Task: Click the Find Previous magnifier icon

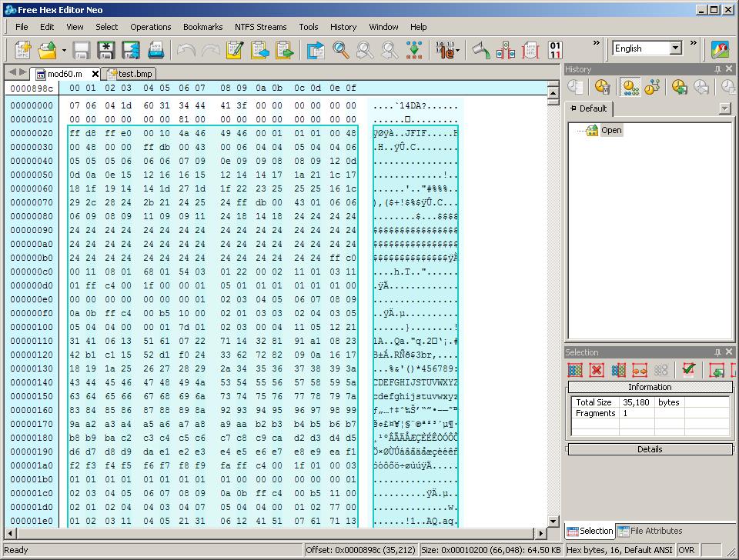Action: (390, 49)
